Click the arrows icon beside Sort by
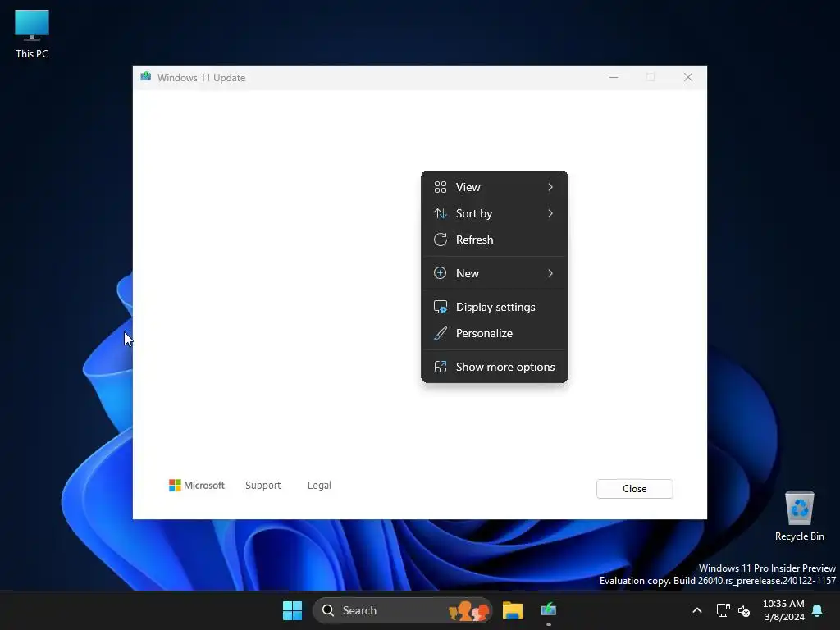 pos(441,213)
